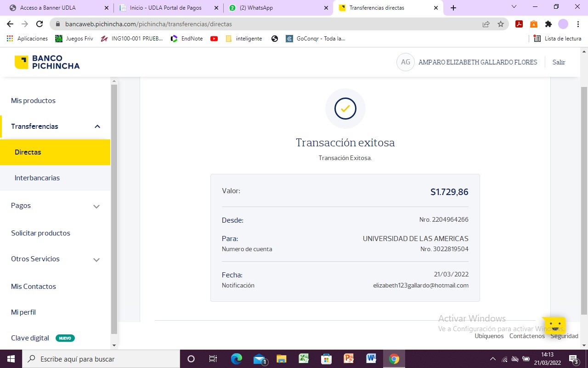Open Excel from the taskbar
Viewport: 588px width, 368px height.
[x=304, y=359]
